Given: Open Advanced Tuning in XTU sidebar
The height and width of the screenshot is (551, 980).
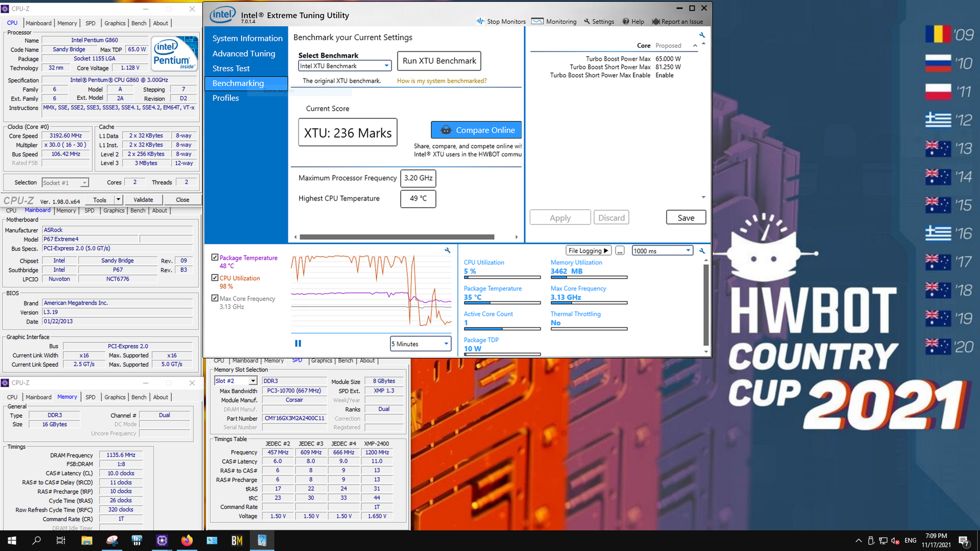Looking at the screenshot, I should [x=243, y=54].
